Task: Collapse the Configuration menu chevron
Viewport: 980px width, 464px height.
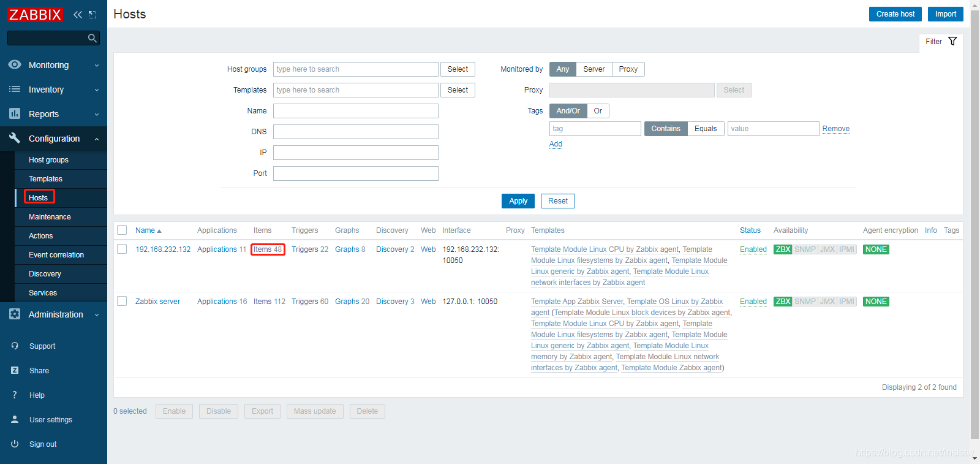Action: pos(97,139)
